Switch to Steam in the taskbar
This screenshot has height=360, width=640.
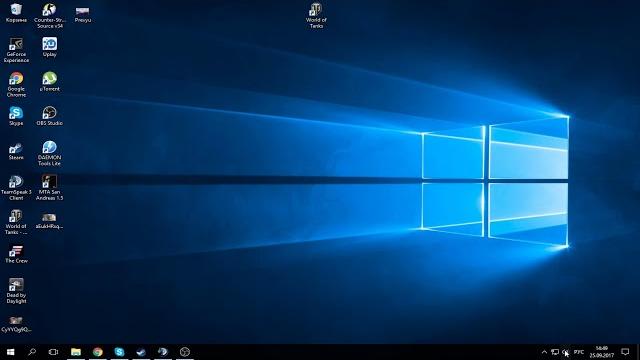pos(141,352)
